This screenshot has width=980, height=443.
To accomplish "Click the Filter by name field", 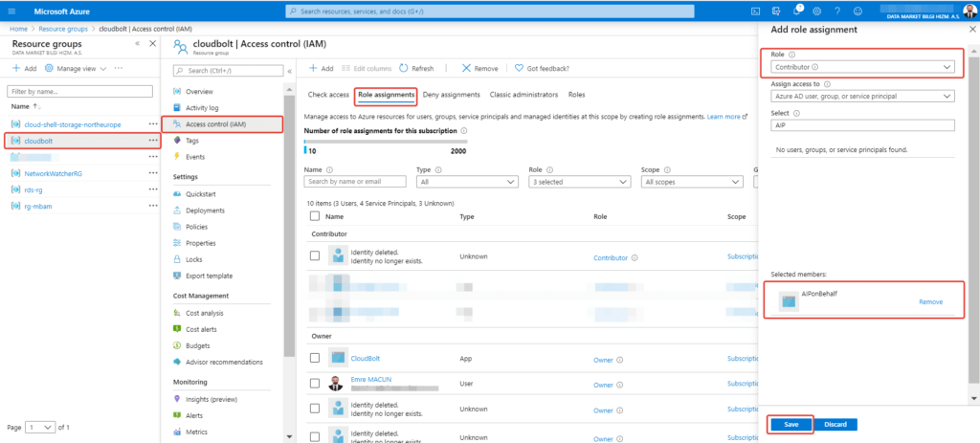I will tap(79, 92).
